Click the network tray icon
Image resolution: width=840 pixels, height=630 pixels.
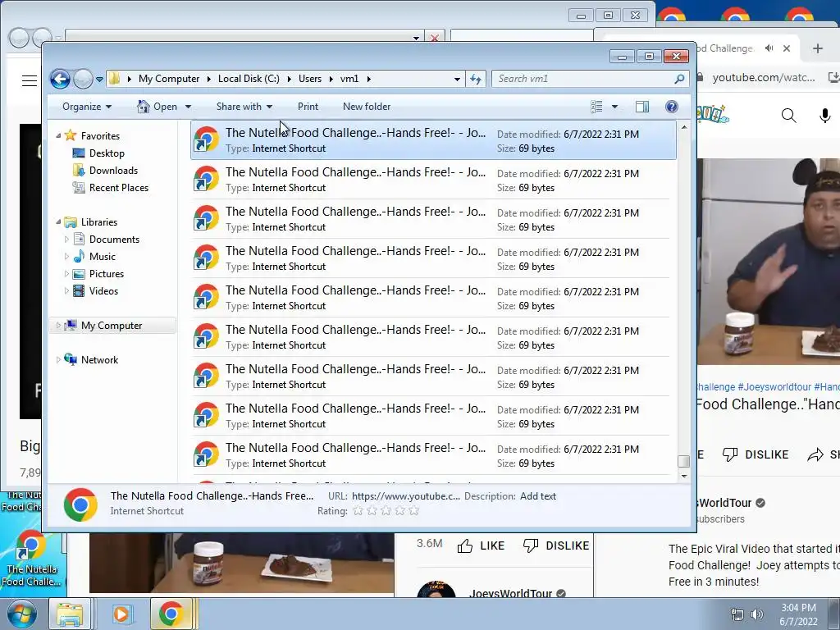click(737, 614)
